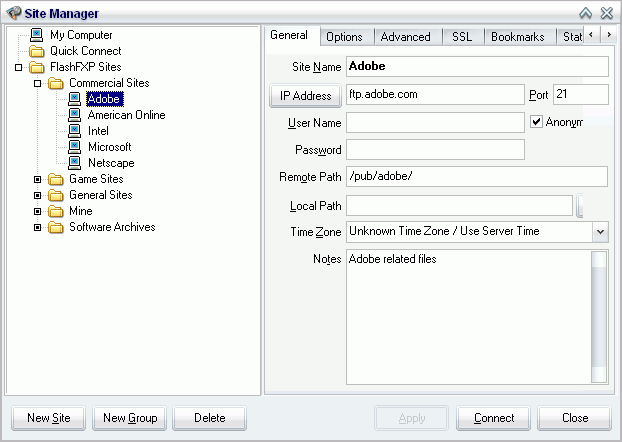
Task: Click the Microsoft site computer icon
Action: (75, 147)
